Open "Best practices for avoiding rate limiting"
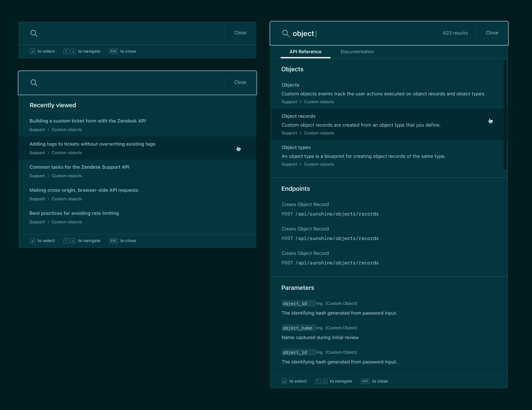 [x=137, y=217]
